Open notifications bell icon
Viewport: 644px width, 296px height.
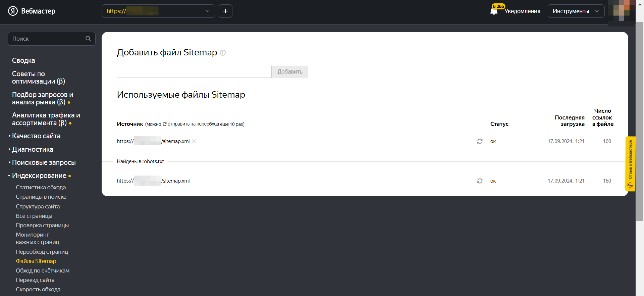point(494,12)
